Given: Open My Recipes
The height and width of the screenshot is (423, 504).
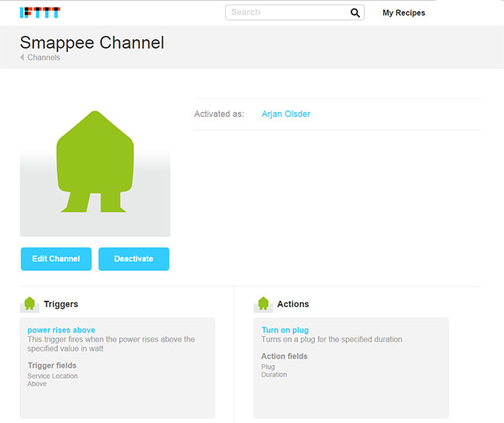Looking at the screenshot, I should click(404, 13).
